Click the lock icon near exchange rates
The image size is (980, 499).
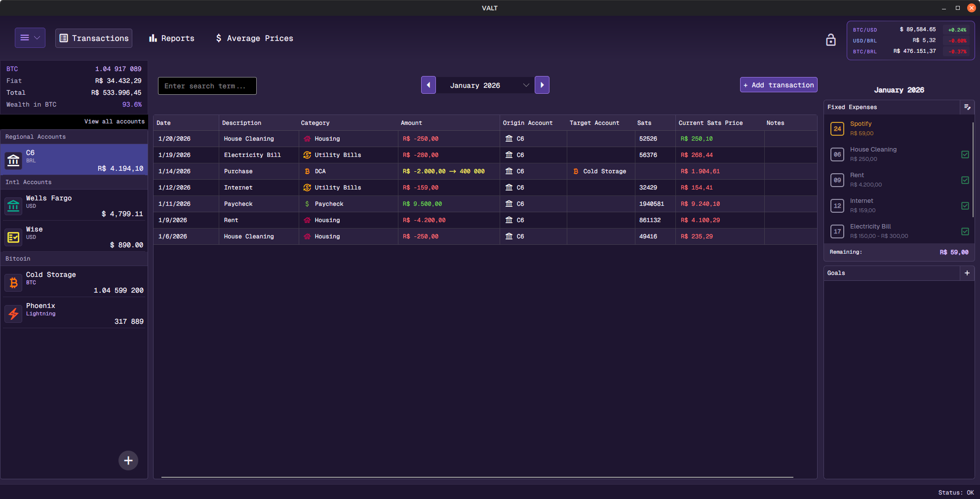pos(830,40)
